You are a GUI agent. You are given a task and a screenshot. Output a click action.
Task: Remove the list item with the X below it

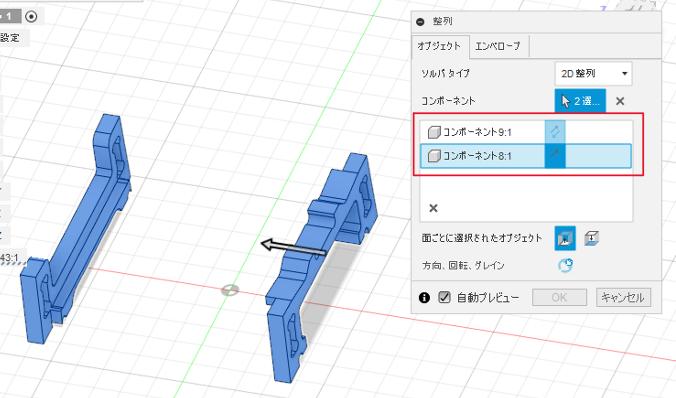coord(433,208)
